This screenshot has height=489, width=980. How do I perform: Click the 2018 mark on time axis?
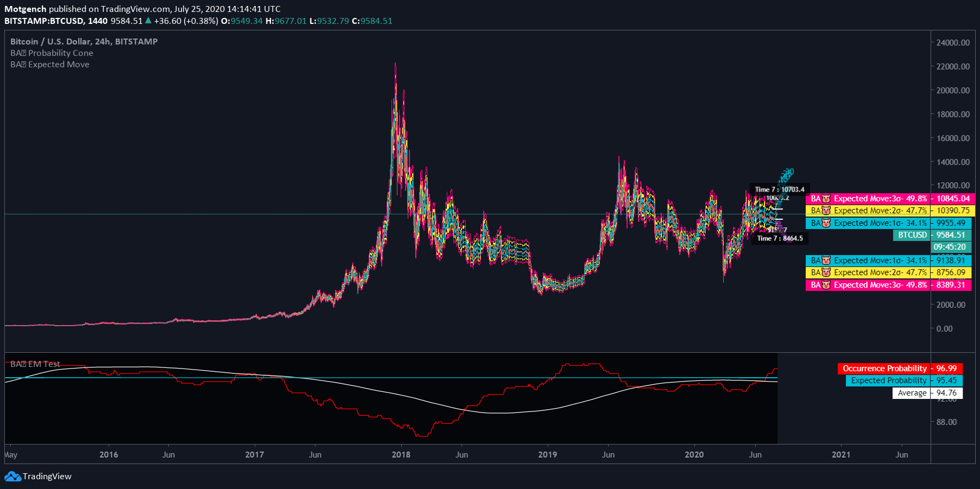pyautogui.click(x=401, y=455)
